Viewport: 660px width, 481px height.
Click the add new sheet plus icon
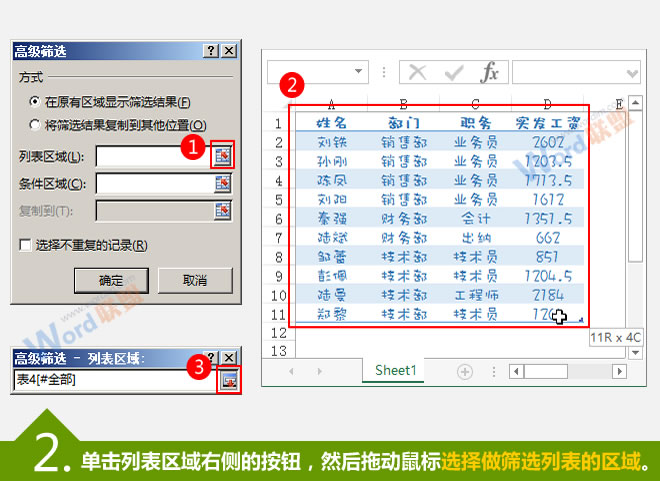coord(465,371)
